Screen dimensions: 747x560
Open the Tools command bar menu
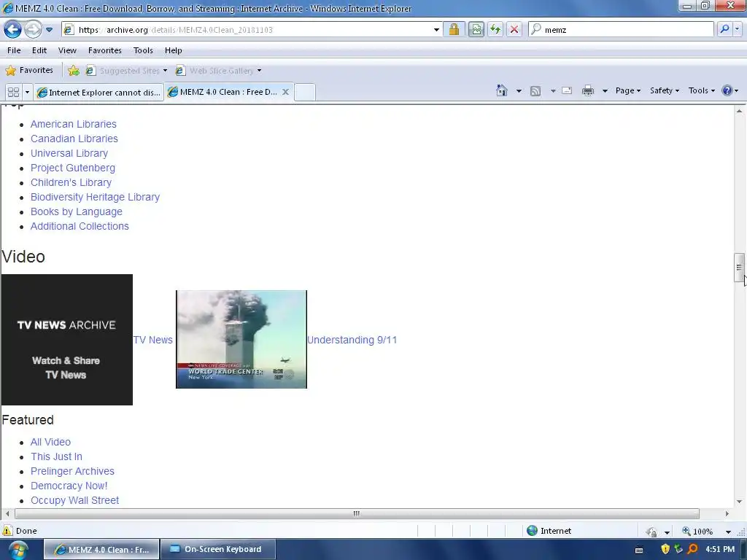point(702,90)
